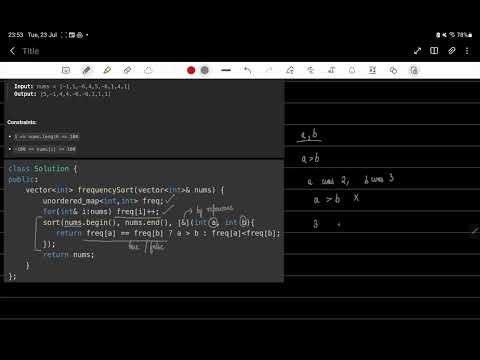The width and height of the screenshot is (480, 360).
Task: Tap the overlapping shapes icon
Action: [393, 70]
